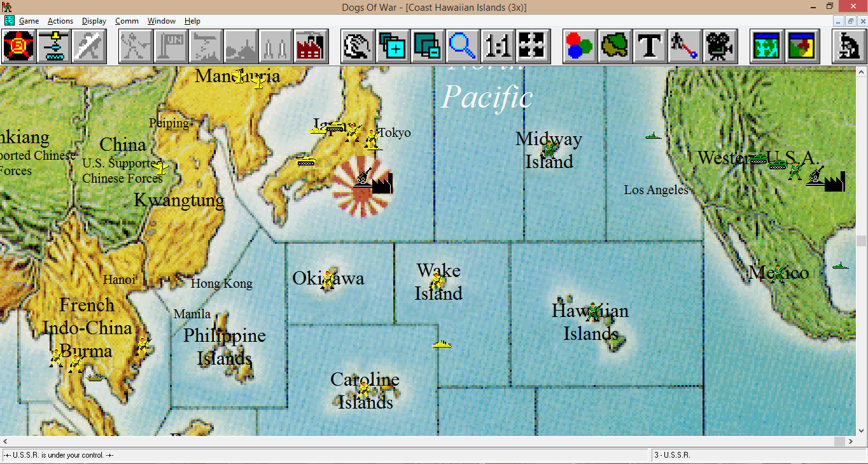Select the unit production toolbar icon

(53, 46)
